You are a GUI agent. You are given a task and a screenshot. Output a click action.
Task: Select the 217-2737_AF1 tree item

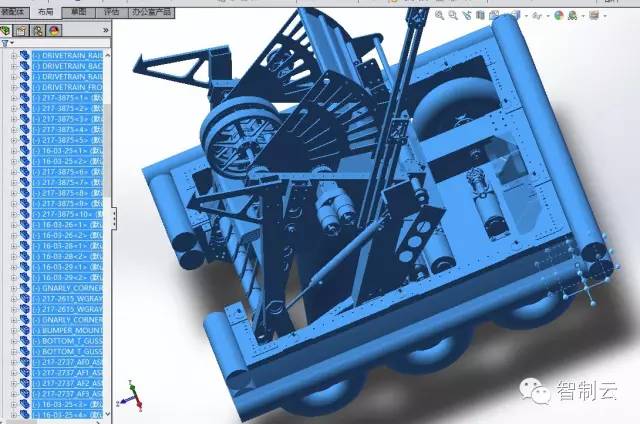(68, 373)
